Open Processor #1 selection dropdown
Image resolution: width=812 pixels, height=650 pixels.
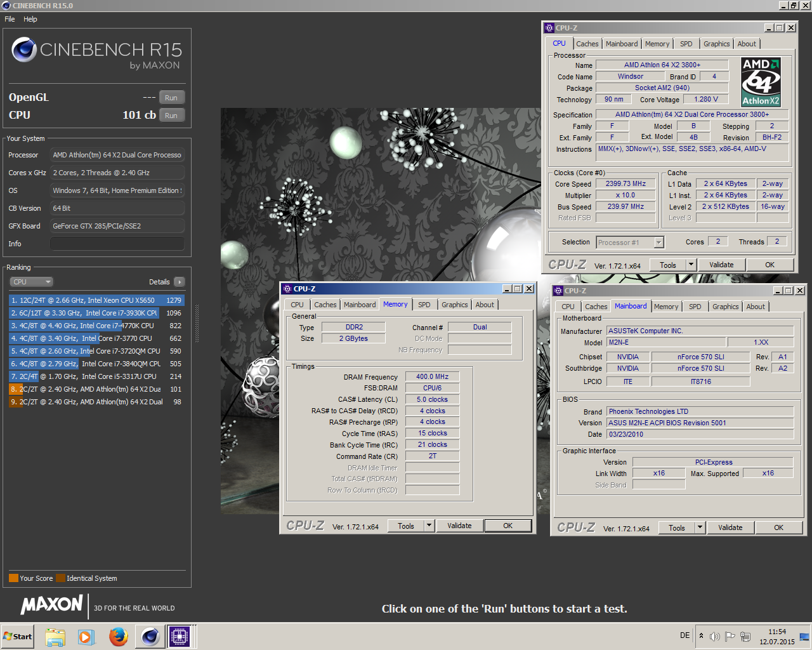pos(630,242)
